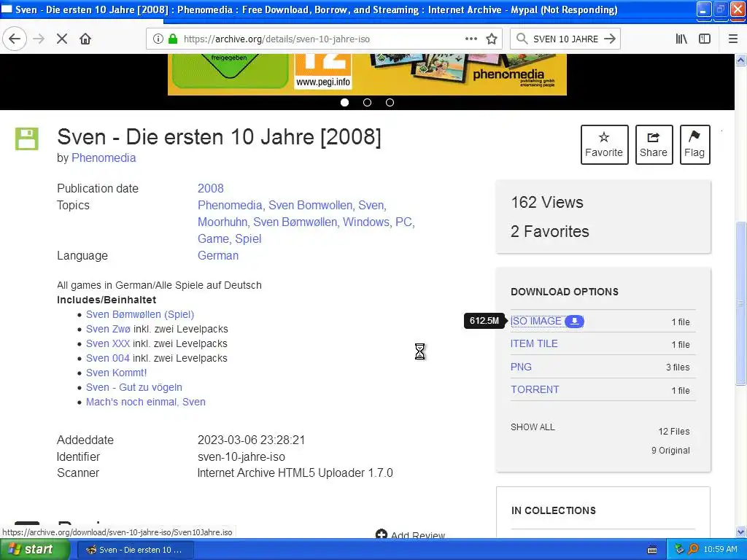Viewport: 747px width, 560px height.
Task: Click the green floppy software icon
Action: [x=27, y=139]
